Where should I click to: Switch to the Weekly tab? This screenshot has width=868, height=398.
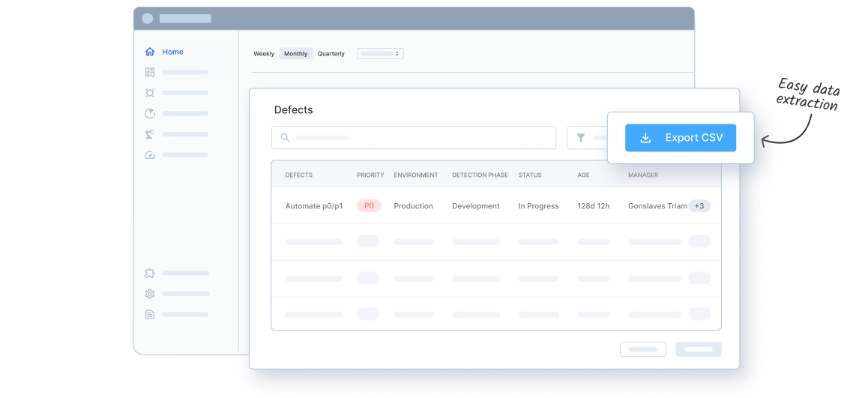tap(264, 54)
